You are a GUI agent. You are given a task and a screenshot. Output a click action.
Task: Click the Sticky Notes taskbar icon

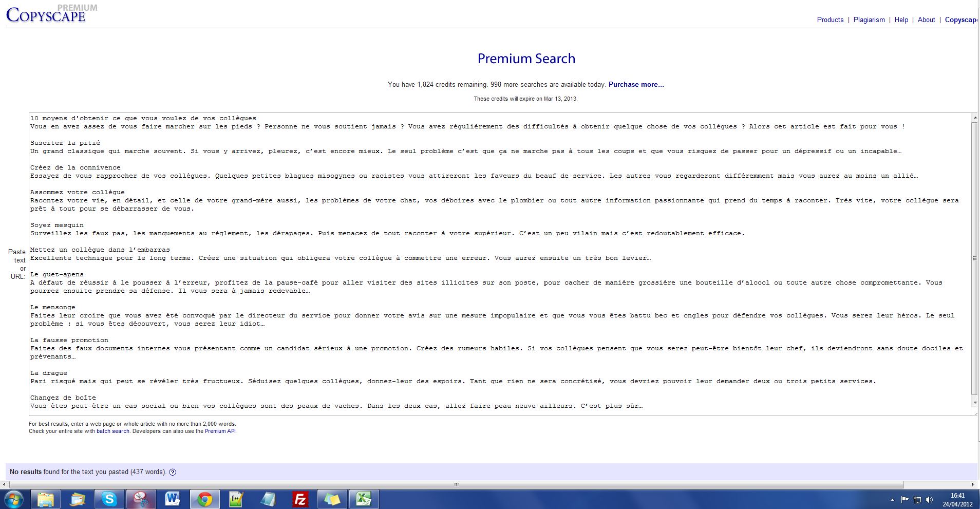pyautogui.click(x=332, y=499)
